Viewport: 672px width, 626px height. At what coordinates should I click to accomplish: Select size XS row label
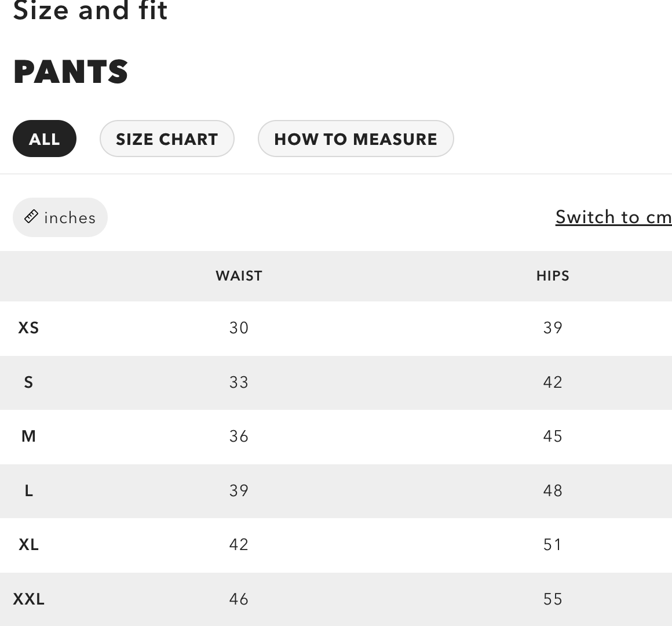click(x=28, y=328)
